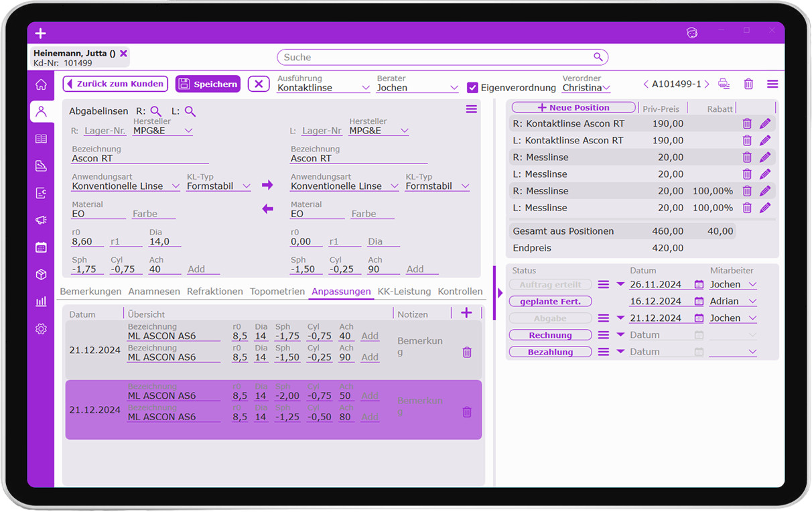Image resolution: width=812 pixels, height=512 pixels.
Task: Click Zurück zum Kunden button
Action: tap(115, 84)
